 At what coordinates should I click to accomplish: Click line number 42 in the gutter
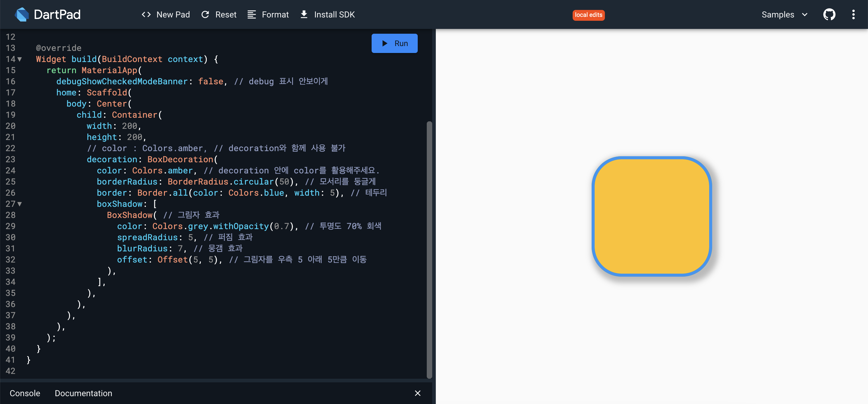pos(11,371)
